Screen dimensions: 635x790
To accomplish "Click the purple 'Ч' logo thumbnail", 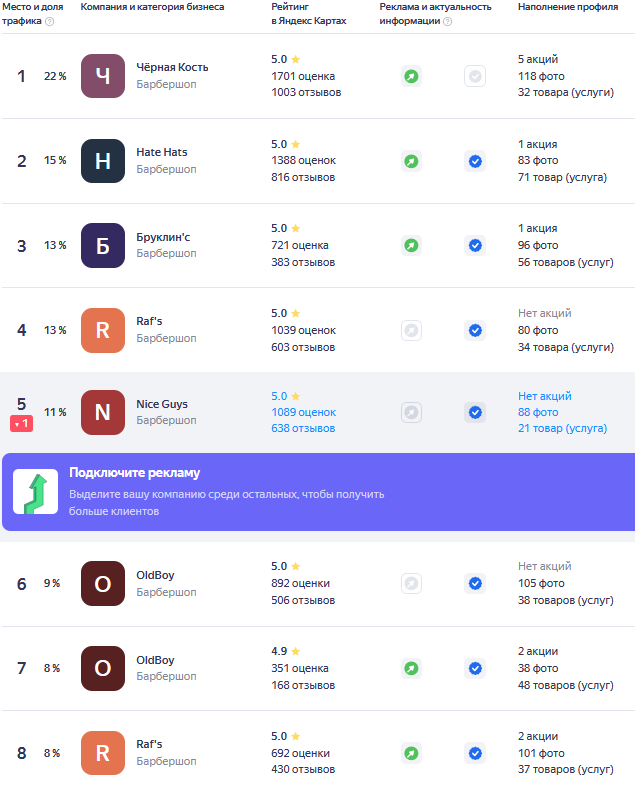I will click(103, 76).
